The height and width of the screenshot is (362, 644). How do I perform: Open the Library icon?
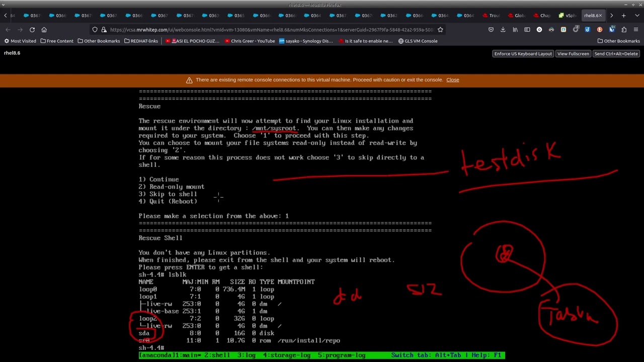click(x=515, y=30)
